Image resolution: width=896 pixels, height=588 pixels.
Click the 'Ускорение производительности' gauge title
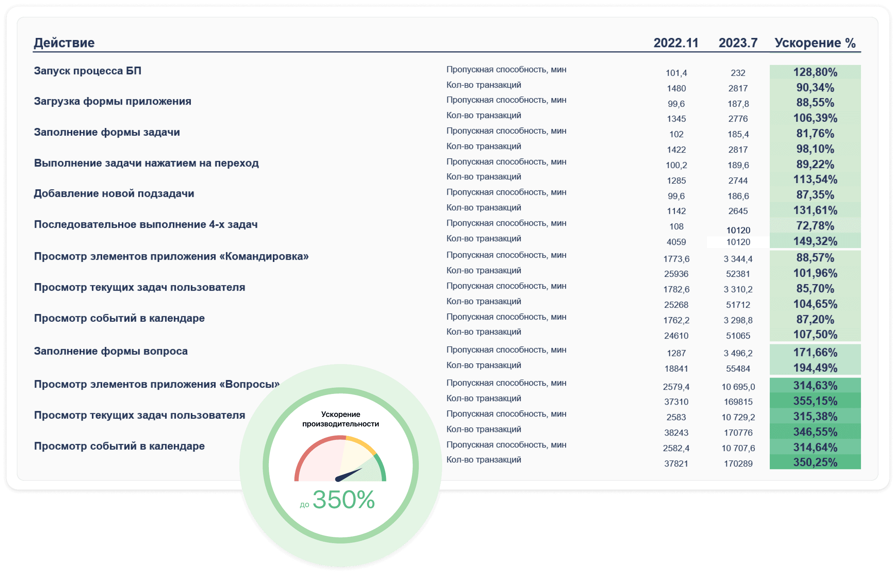tap(340, 419)
